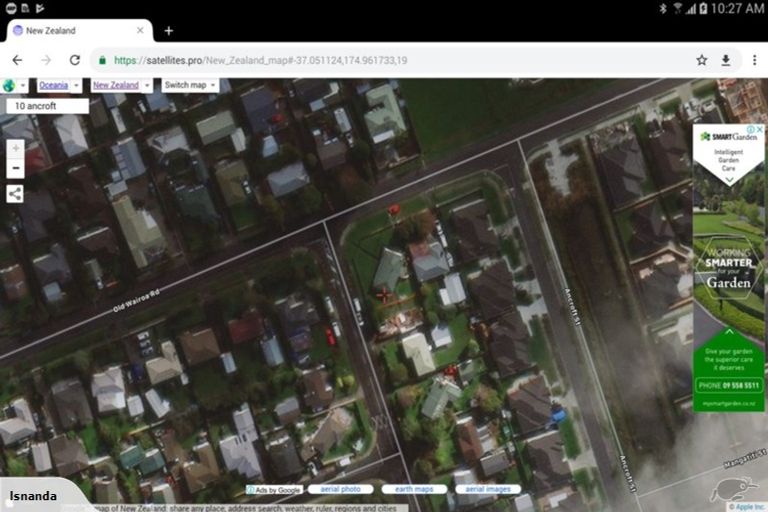Open Chrome's three-dot overflow menu
Image resolution: width=768 pixels, height=512 pixels.
click(753, 60)
